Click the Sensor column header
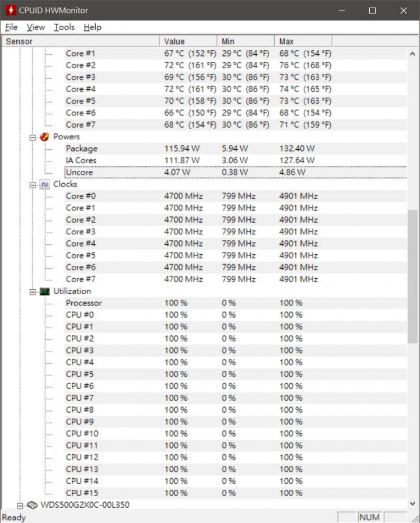This screenshot has width=420, height=523. coord(80,41)
